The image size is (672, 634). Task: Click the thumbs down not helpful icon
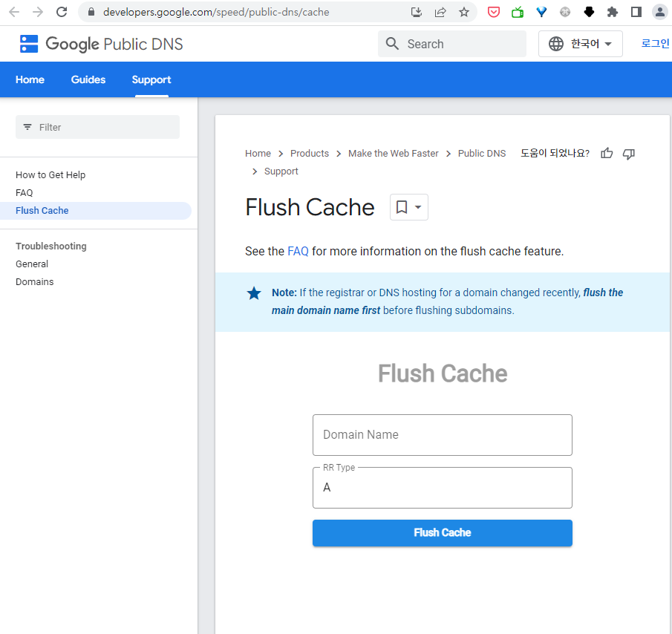tap(629, 154)
